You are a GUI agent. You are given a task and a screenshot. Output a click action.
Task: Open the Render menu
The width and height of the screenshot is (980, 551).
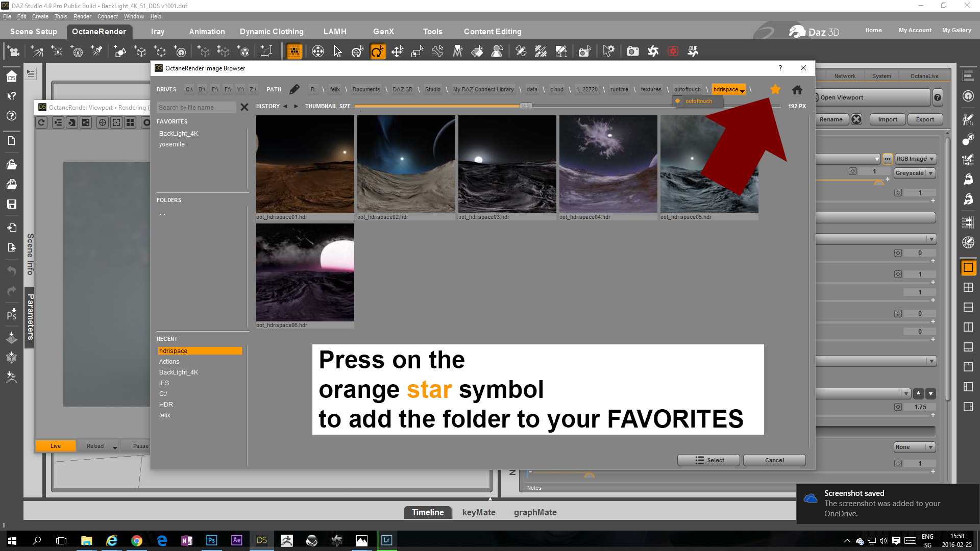82,16
